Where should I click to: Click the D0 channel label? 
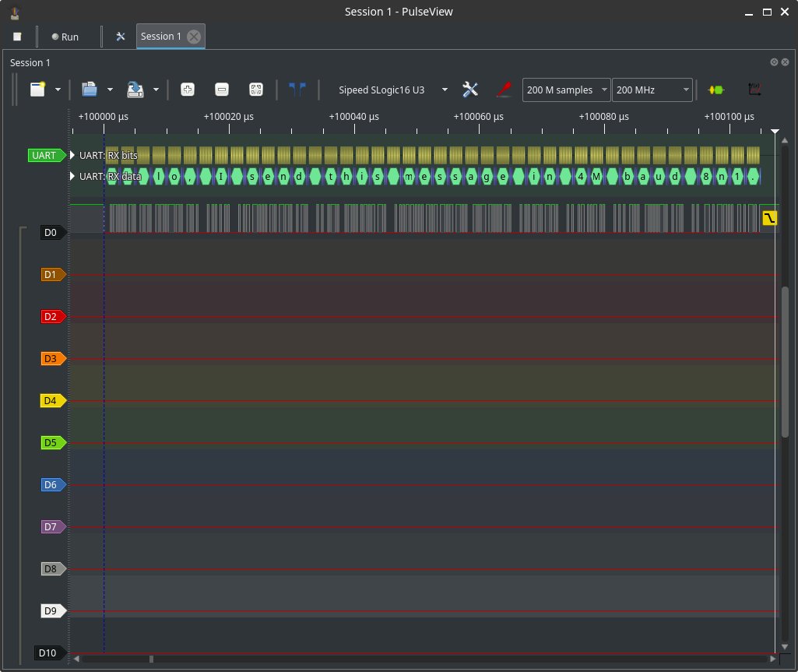click(x=51, y=232)
